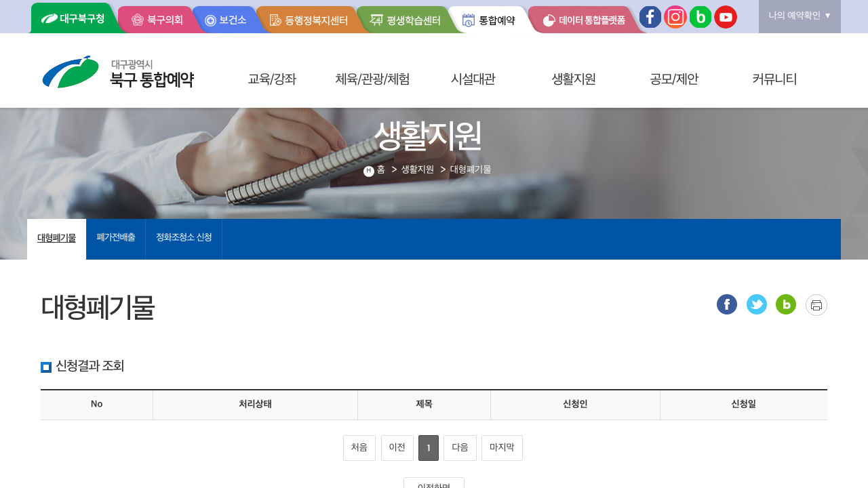Screen dimensions: 868x488
Task: Click the No column header
Action: coord(96,405)
